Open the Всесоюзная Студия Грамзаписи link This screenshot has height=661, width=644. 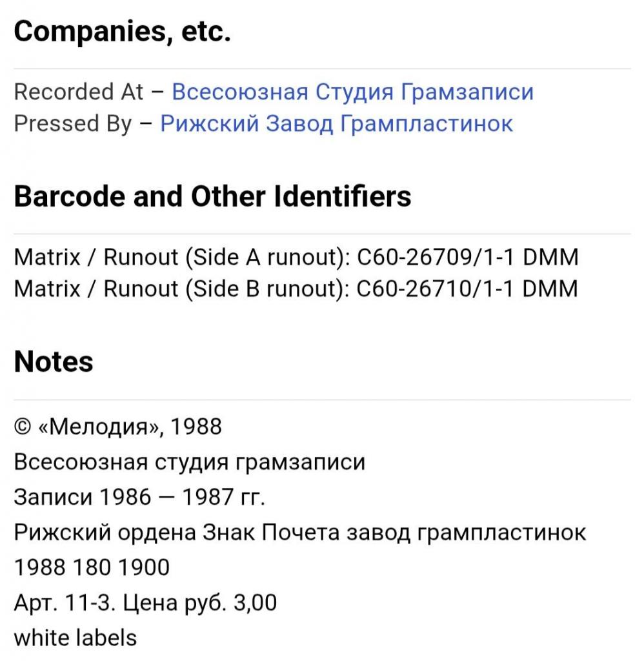coord(353,92)
